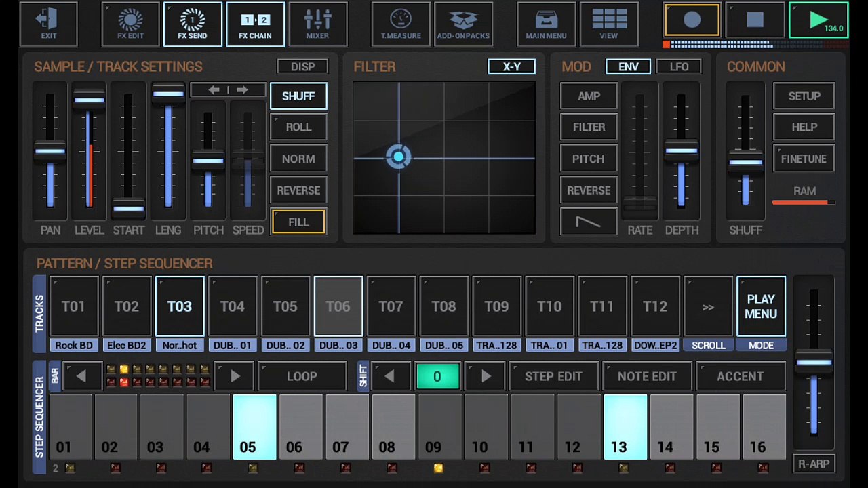Select the Rock BD sample label

(x=74, y=346)
